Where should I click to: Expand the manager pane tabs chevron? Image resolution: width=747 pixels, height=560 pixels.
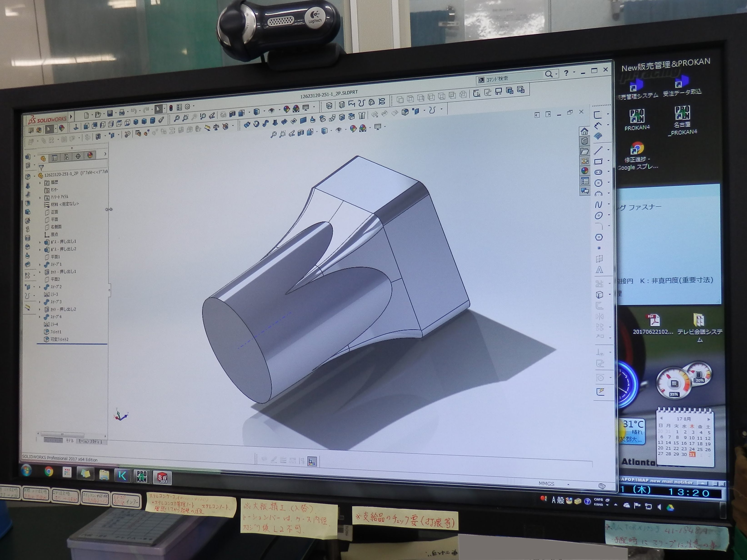pos(105,154)
